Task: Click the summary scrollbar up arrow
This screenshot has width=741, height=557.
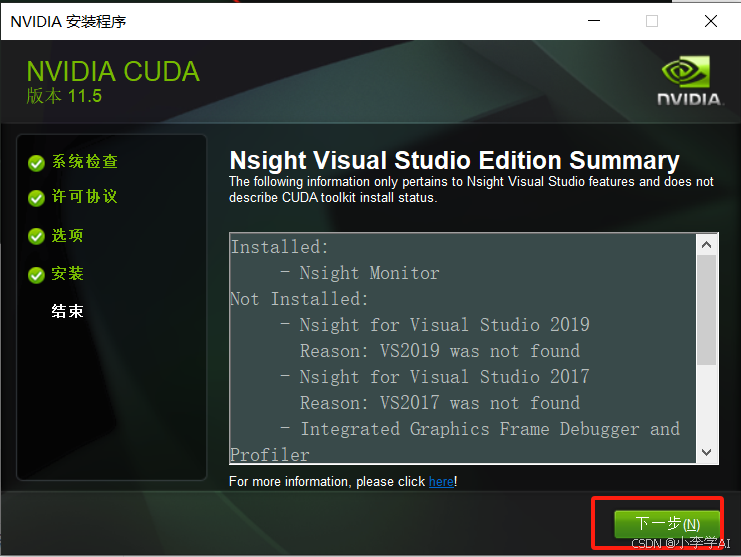Action: 707,245
